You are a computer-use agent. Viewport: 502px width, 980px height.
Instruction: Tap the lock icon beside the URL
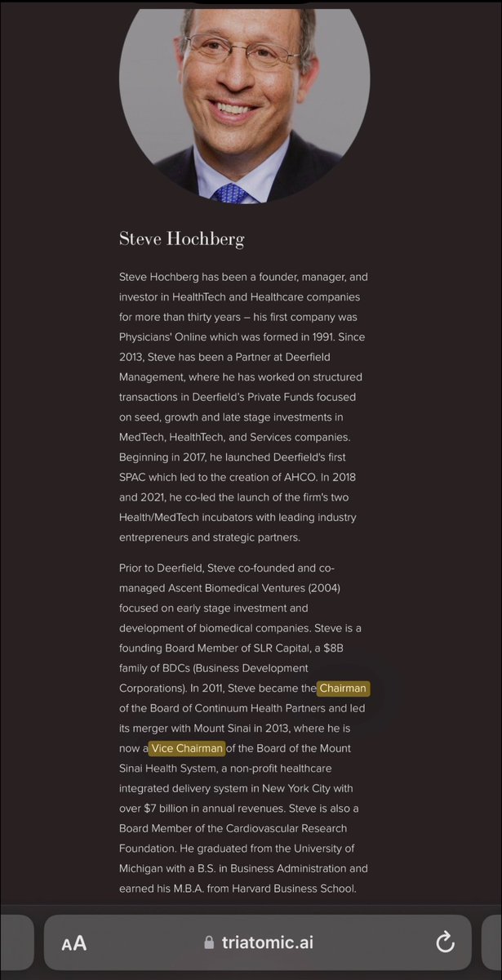[210, 942]
